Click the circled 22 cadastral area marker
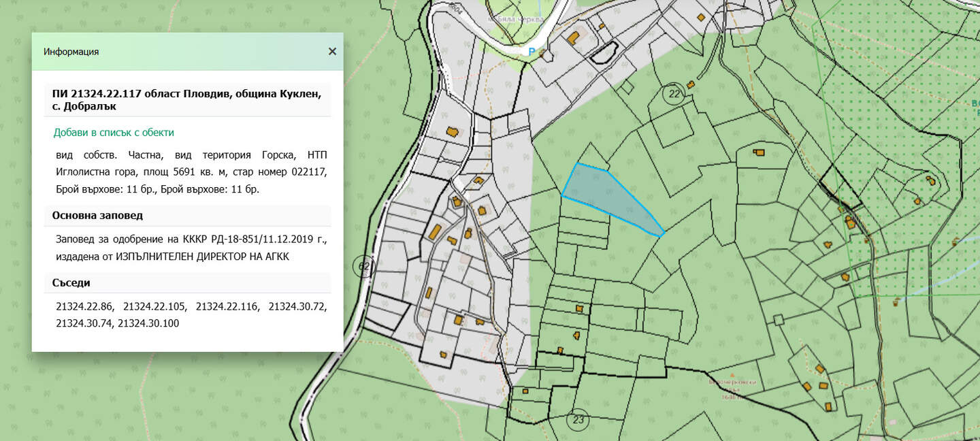Image resolution: width=980 pixels, height=441 pixels. (x=674, y=94)
